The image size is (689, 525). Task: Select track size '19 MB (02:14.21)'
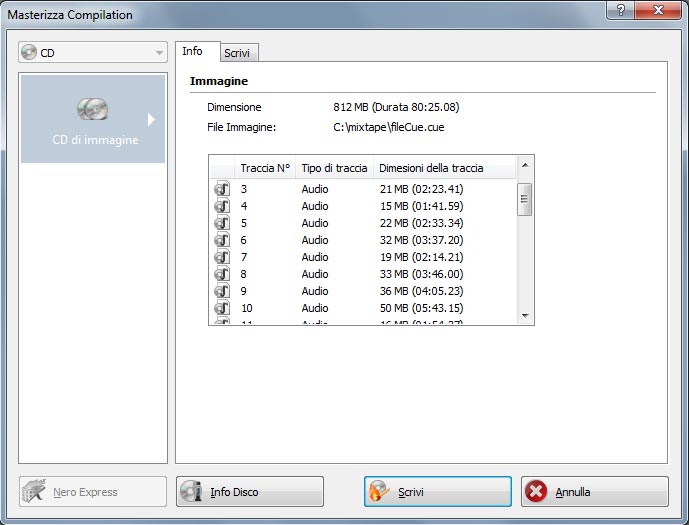pyautogui.click(x=421, y=257)
